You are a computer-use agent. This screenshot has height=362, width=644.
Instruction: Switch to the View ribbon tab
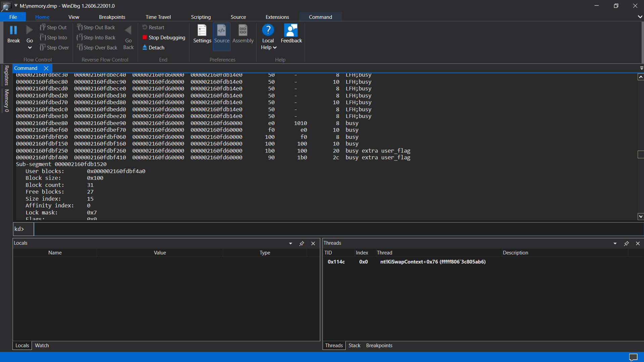click(74, 17)
